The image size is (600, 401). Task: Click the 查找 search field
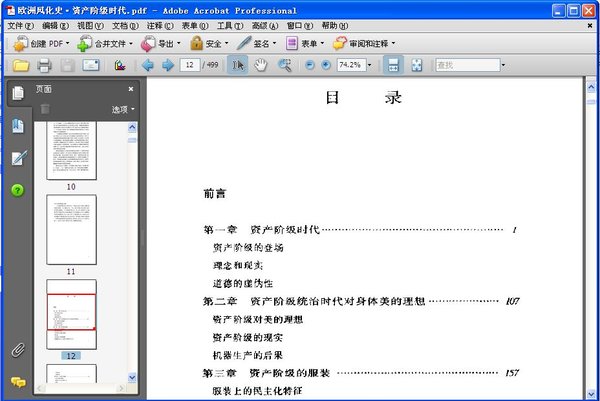[466, 65]
